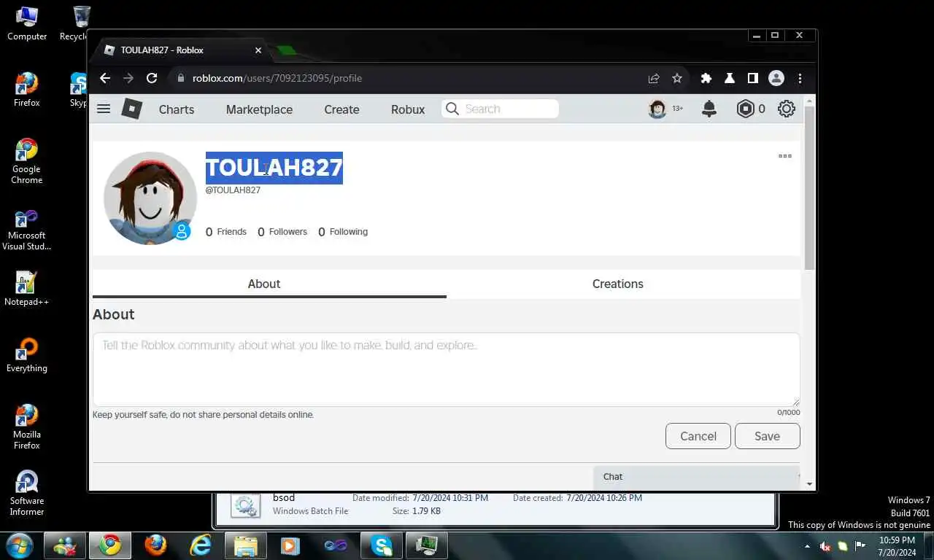The width and height of the screenshot is (934, 560).
Task: Click the small avatar in the Roblox header
Action: point(657,109)
